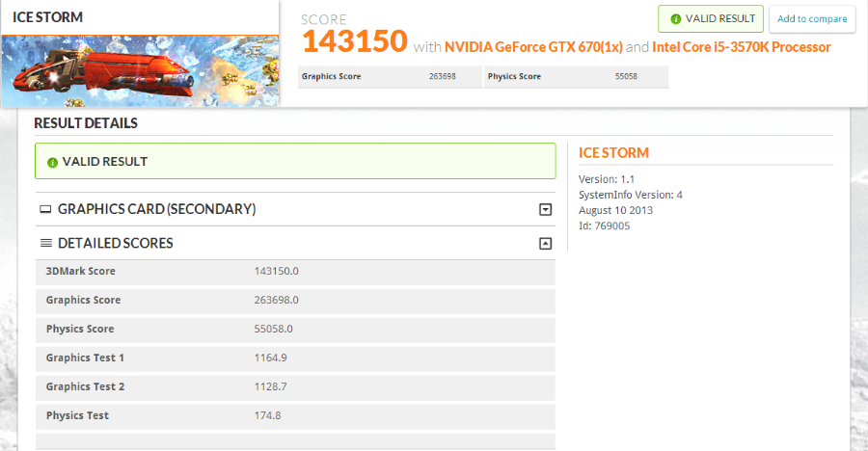Screen dimensions: 868x451
Task: Collapse the Detailed Scores section arrow
Action: pos(545,244)
